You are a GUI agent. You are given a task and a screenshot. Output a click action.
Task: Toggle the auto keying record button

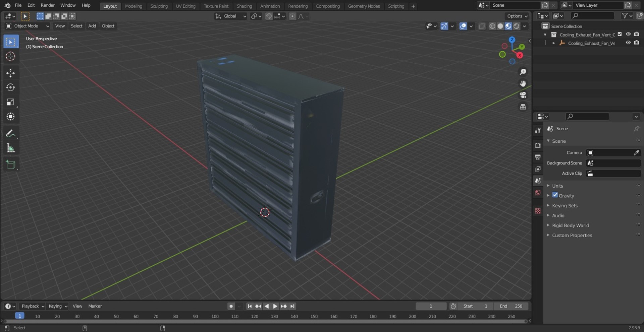click(x=231, y=306)
